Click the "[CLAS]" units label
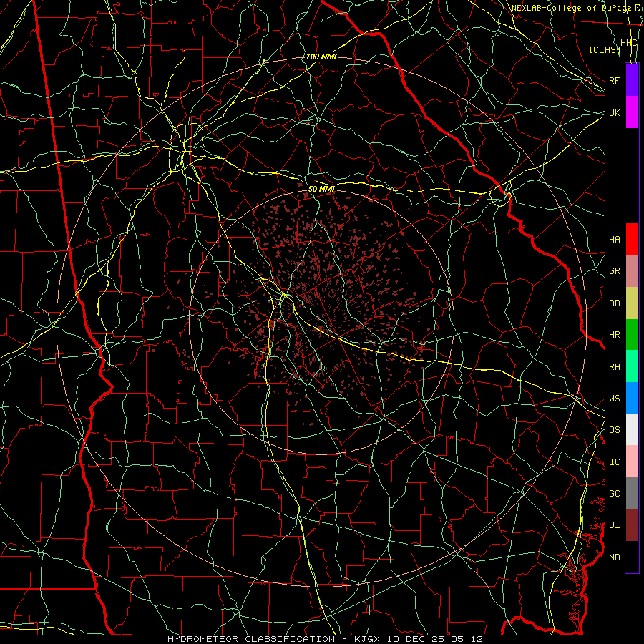The width and height of the screenshot is (644, 644). coord(605,49)
